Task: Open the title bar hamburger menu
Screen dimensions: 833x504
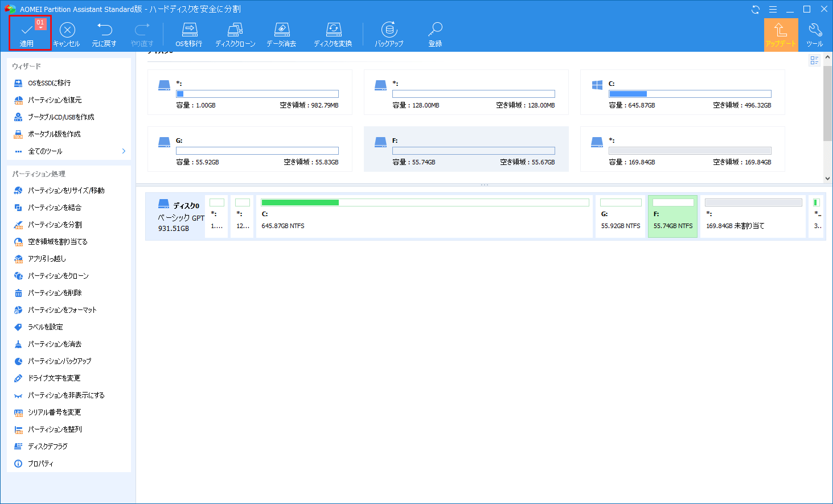Action: [773, 9]
